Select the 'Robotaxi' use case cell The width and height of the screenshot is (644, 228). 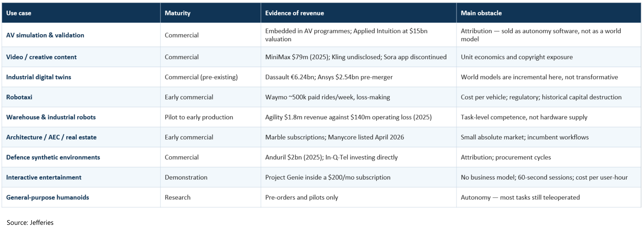pyautogui.click(x=81, y=97)
